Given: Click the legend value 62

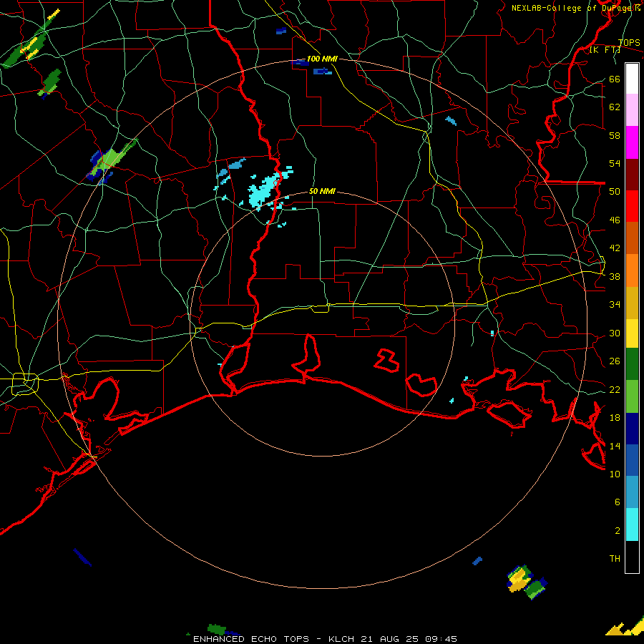Looking at the screenshot, I should point(615,107).
